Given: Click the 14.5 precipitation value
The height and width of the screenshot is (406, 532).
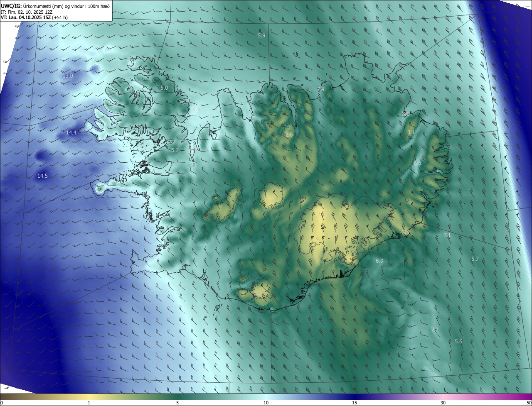Looking at the screenshot, I should [42, 176].
